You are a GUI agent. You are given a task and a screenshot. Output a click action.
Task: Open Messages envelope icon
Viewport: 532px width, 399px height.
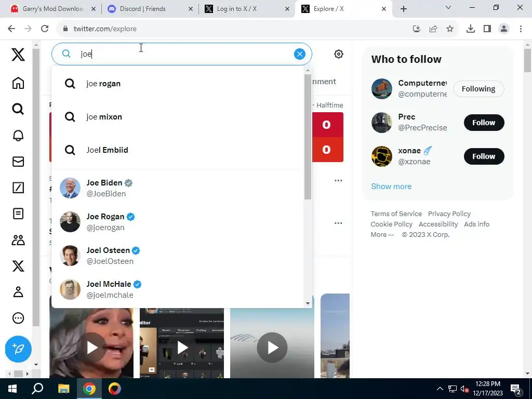pos(18,162)
